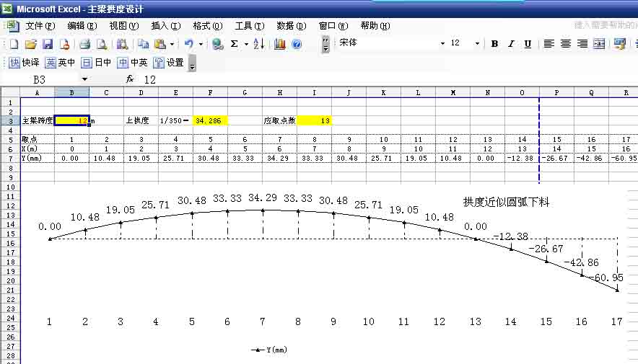
Task: Open the font size dropdown
Action: 477,43
